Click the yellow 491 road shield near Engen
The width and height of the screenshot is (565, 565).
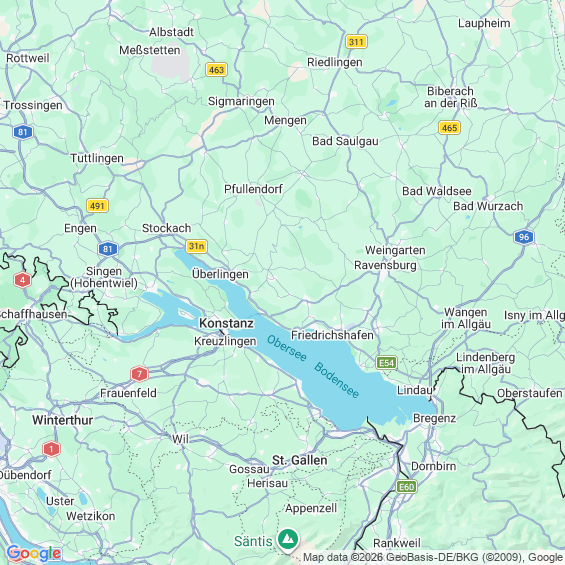pos(97,206)
